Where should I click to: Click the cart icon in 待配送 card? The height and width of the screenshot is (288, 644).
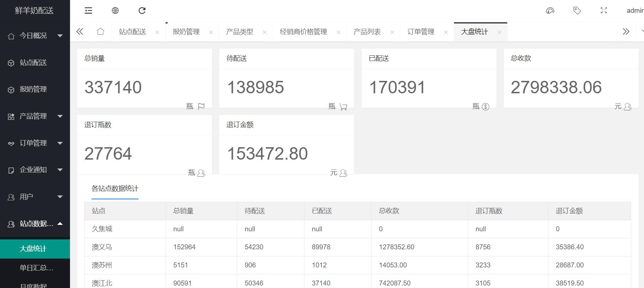343,106
